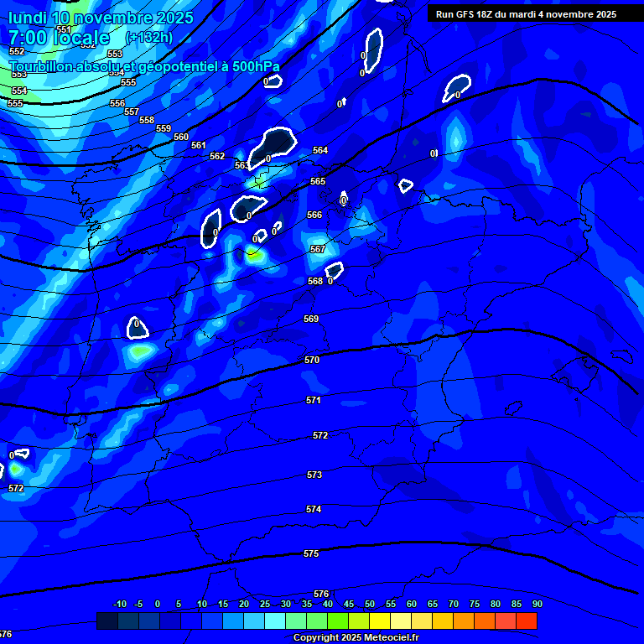Click the 570 geopotential contour label
Screen dimensions: 644x644
312,360
